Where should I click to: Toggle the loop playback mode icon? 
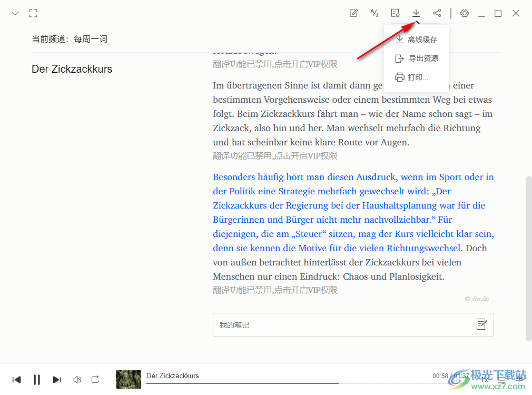[95, 379]
